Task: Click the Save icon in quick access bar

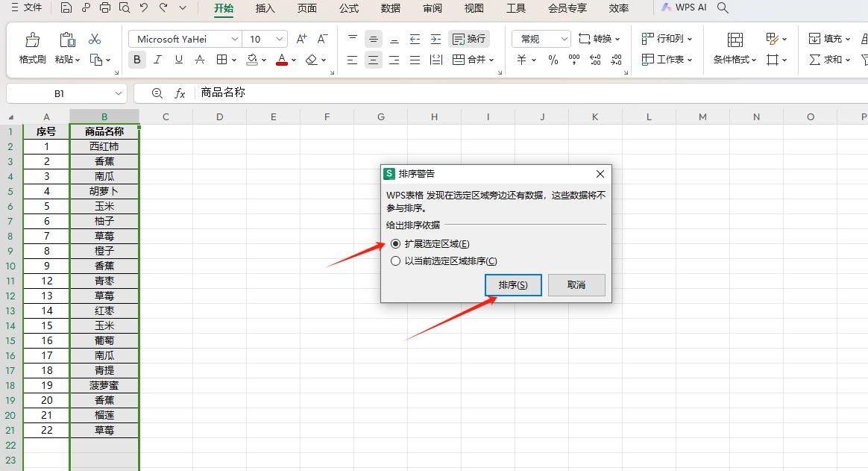Action: 66,8
